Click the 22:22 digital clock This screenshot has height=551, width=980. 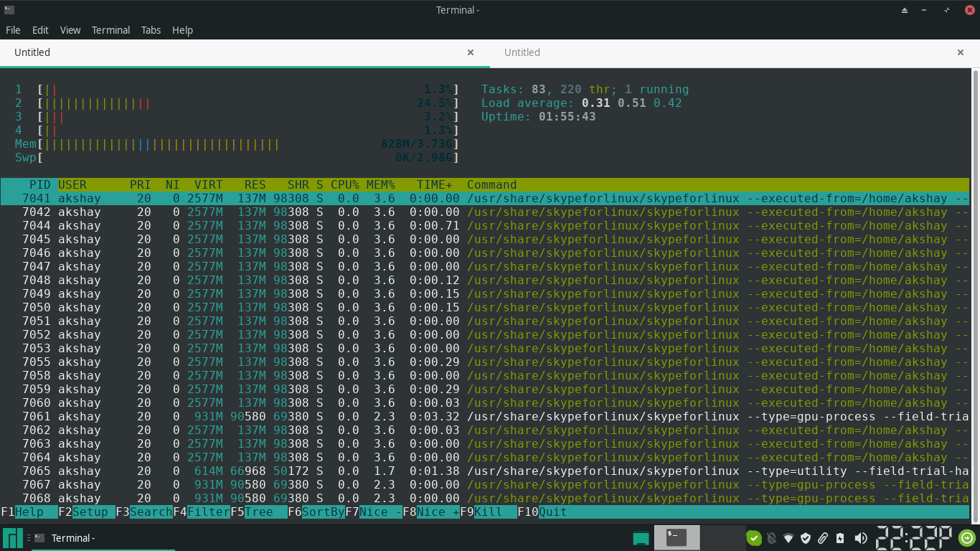914,538
